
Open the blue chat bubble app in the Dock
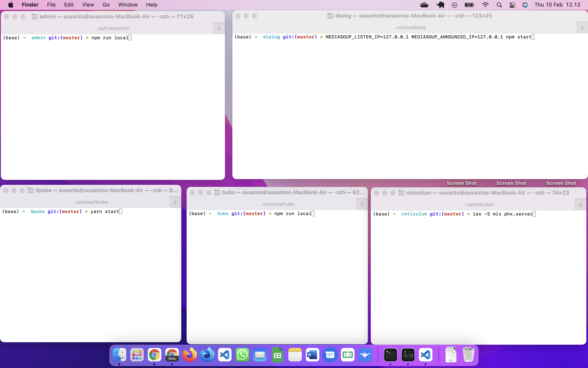[330, 355]
